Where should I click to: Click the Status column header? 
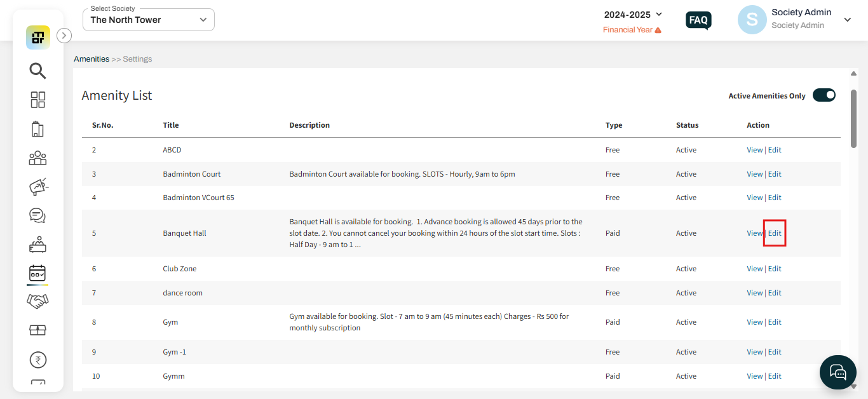pyautogui.click(x=687, y=125)
